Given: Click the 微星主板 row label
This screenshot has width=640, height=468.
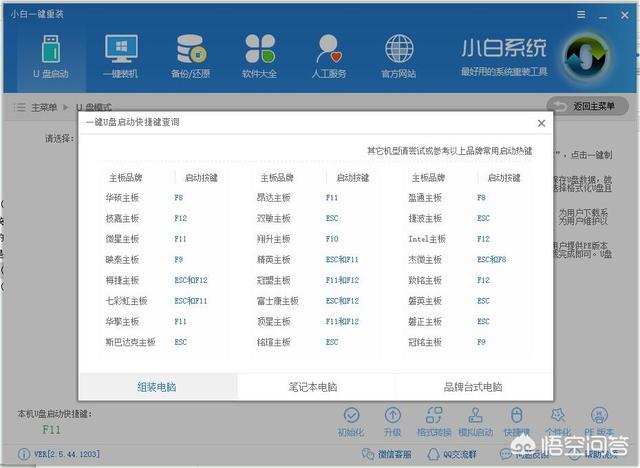Looking at the screenshot, I should [x=122, y=239].
